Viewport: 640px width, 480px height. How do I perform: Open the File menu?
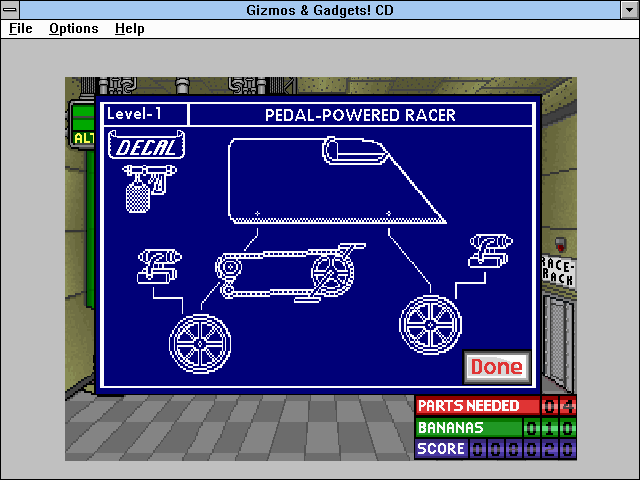point(21,29)
